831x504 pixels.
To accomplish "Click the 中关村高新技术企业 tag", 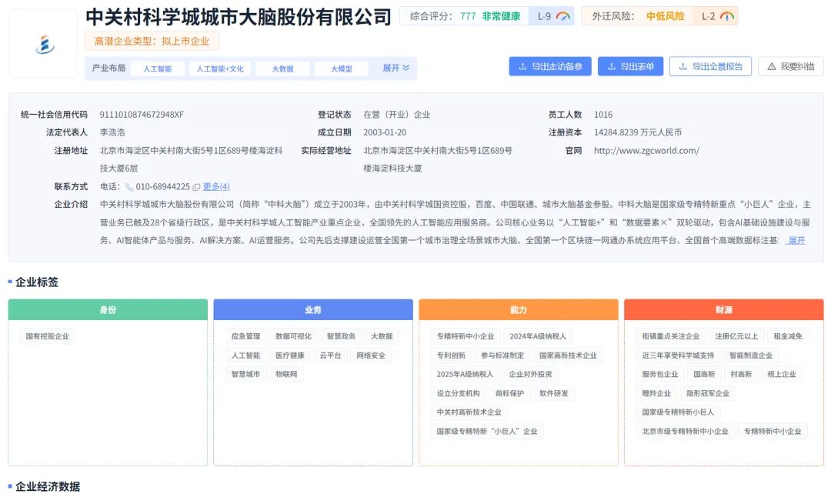I will (469, 412).
